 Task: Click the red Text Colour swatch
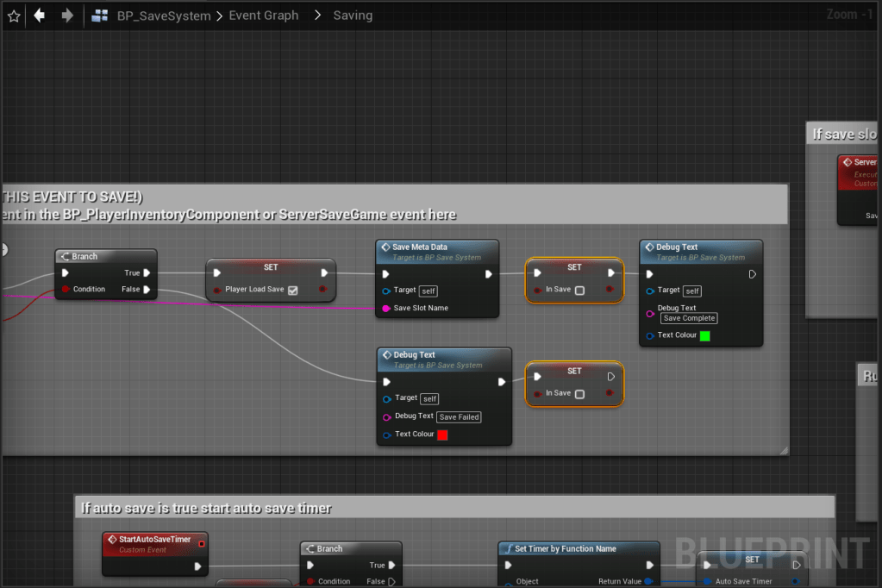point(442,435)
